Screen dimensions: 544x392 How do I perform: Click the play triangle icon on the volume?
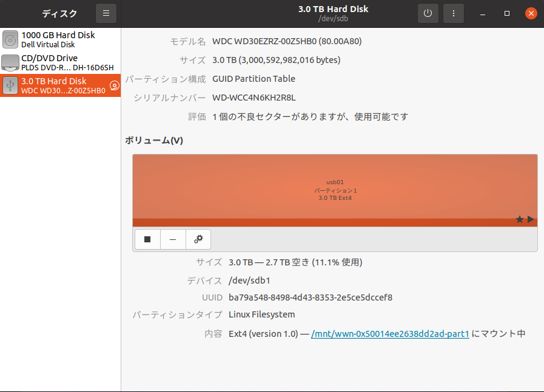pos(531,219)
